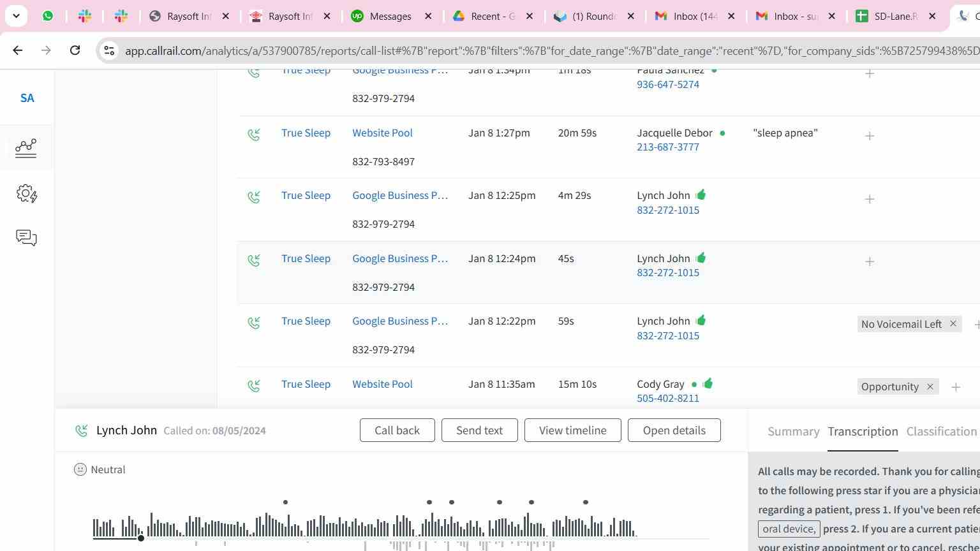Add tag to 12:25pm Lynch John call
This screenshot has width=980, height=551.
coord(869,199)
